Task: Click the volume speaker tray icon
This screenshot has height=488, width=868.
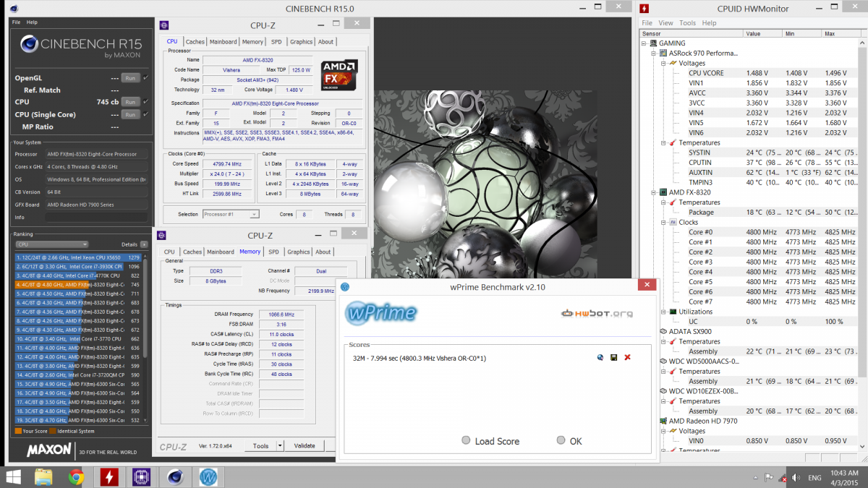Action: [x=795, y=477]
